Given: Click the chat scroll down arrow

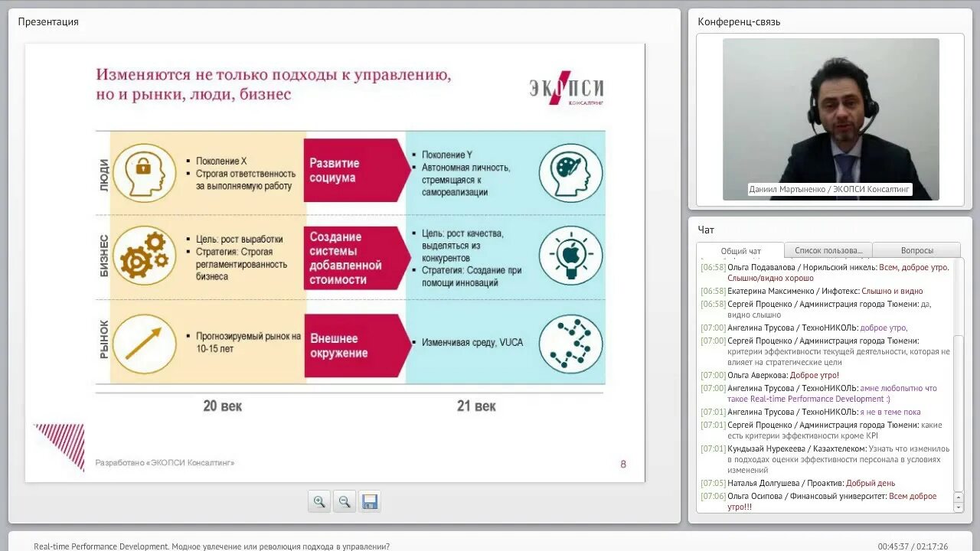Looking at the screenshot, I should [959, 507].
